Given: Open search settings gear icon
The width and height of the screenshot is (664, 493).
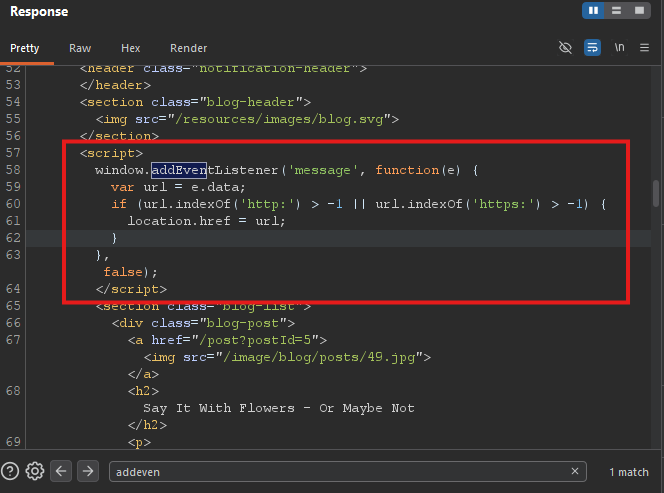Looking at the screenshot, I should (35, 471).
